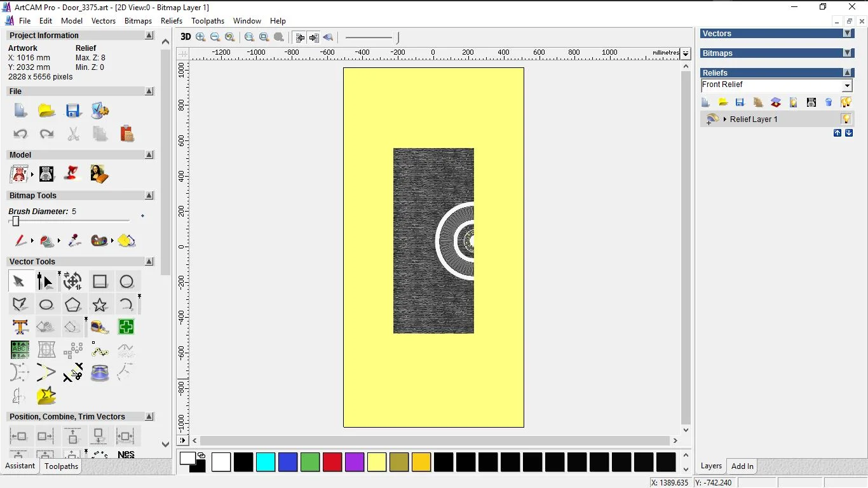Open the Toolpaths menu
Screen dimensions: 868x488
208,21
